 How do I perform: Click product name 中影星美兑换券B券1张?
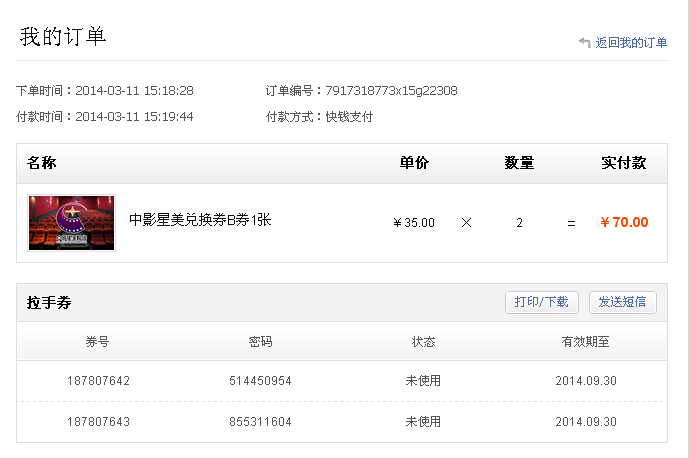point(200,220)
